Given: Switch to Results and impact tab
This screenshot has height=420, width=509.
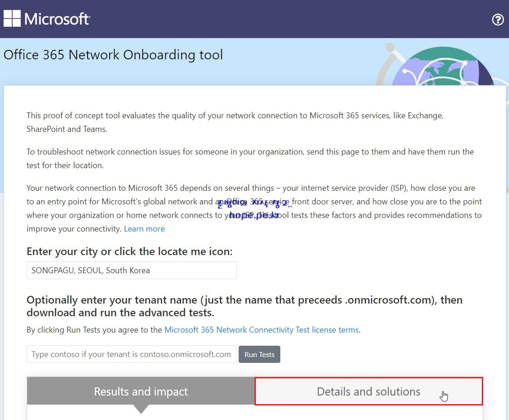Looking at the screenshot, I should pos(141,391).
